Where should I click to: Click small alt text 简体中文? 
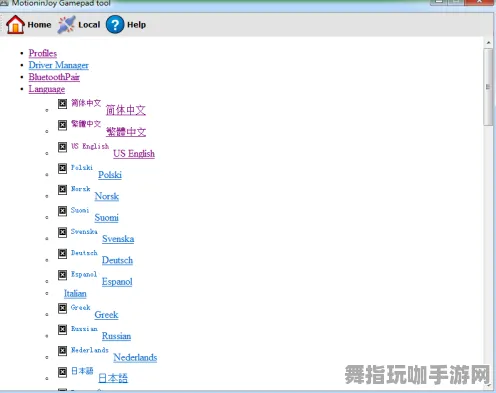click(x=86, y=103)
